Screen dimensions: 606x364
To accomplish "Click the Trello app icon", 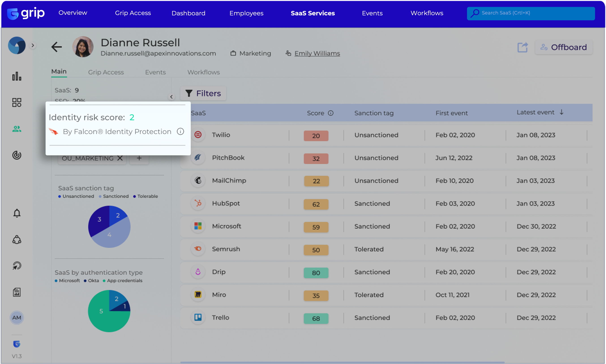I will click(198, 317).
